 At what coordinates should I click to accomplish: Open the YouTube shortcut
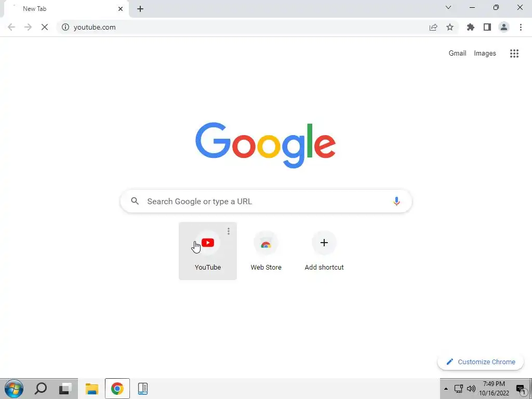coord(208,251)
